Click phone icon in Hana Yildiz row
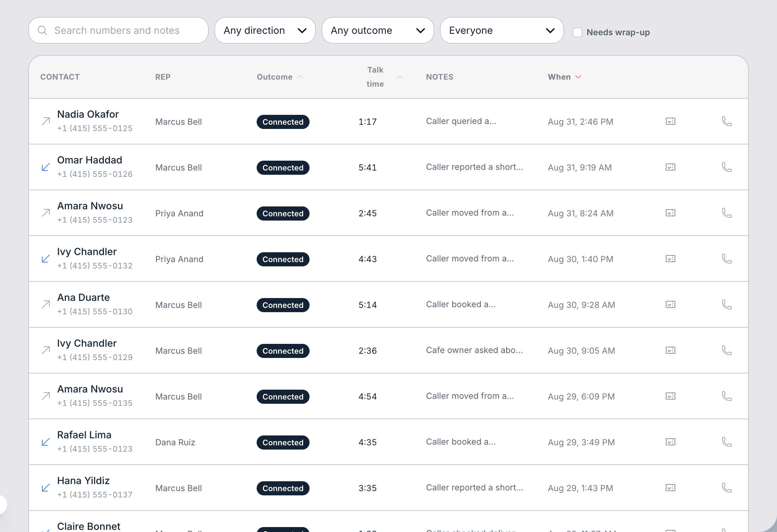 click(x=727, y=488)
